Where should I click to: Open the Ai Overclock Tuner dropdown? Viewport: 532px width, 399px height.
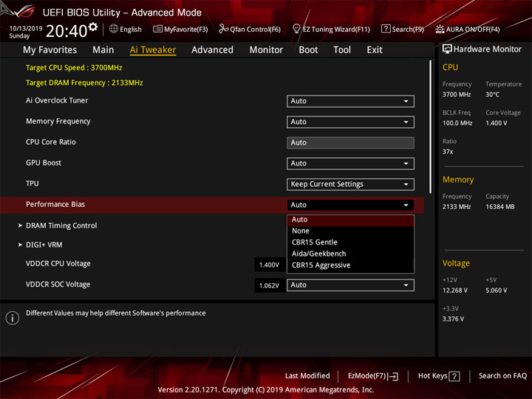click(x=350, y=101)
